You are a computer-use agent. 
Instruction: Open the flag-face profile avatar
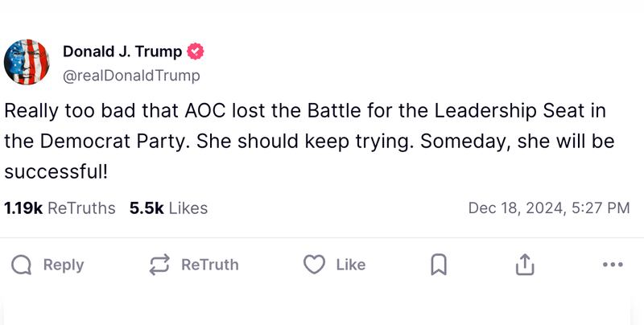(28, 62)
